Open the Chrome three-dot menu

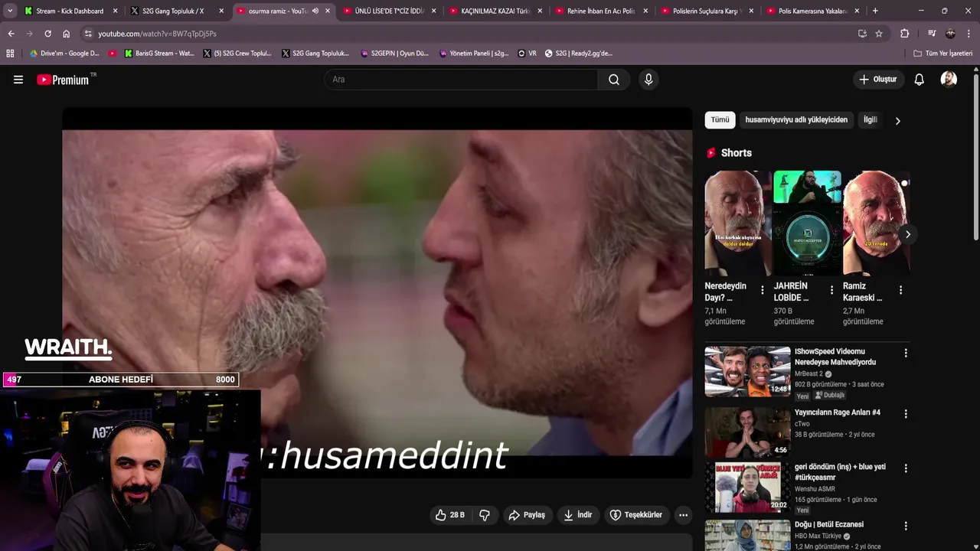click(969, 34)
